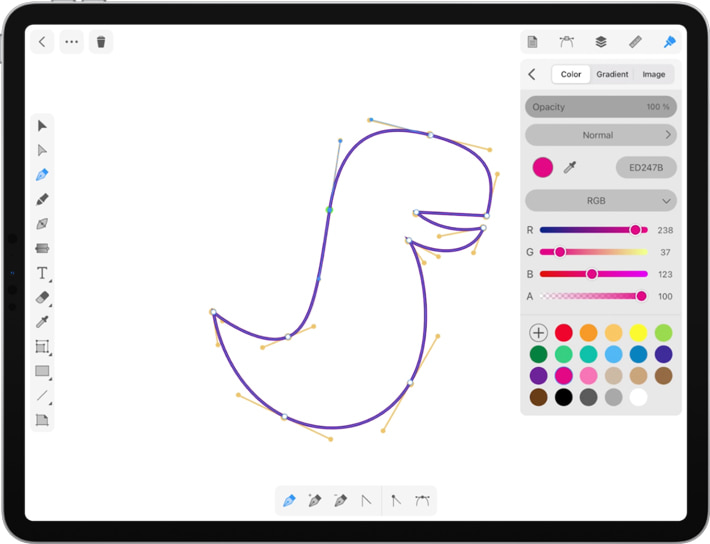Pick the dark green swatch

coord(538,354)
